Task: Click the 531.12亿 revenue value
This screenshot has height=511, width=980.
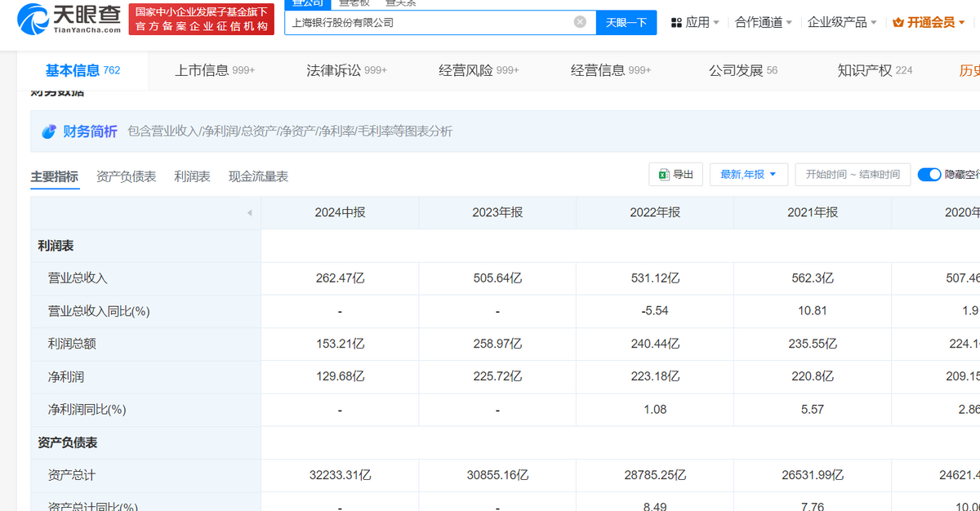Action: (x=655, y=278)
